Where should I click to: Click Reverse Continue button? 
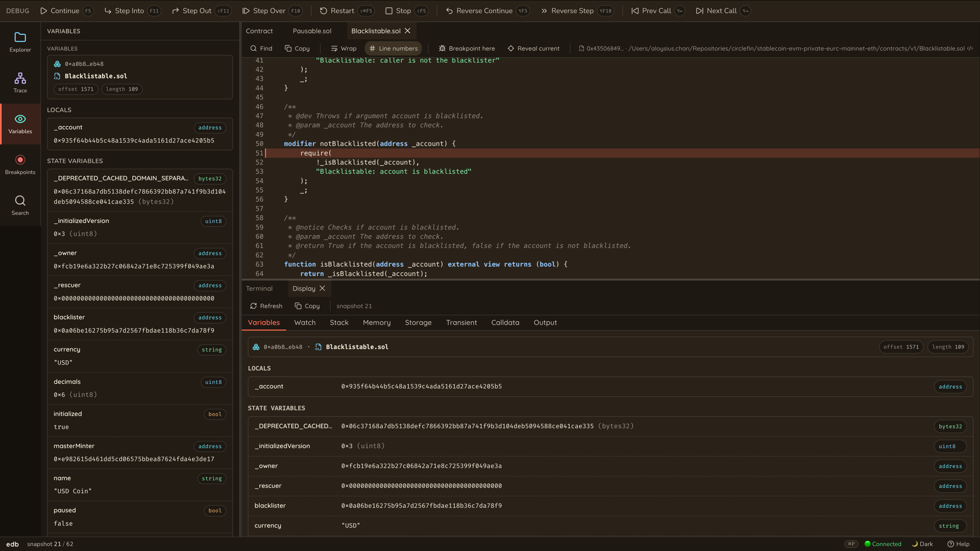coord(487,11)
